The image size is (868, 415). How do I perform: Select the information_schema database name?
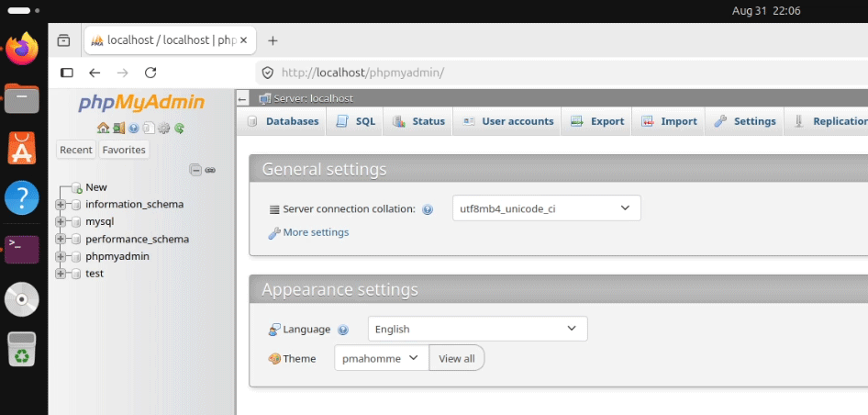pos(135,205)
